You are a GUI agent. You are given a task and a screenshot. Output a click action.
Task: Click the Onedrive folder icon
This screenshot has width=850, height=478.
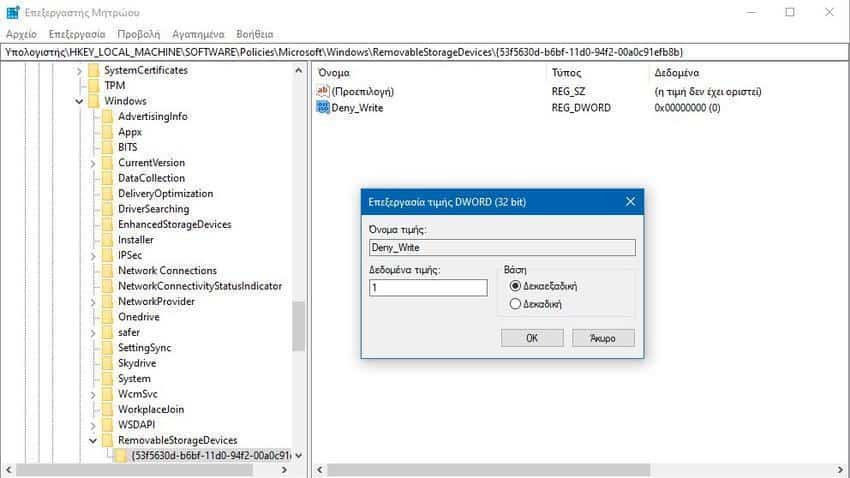(107, 317)
